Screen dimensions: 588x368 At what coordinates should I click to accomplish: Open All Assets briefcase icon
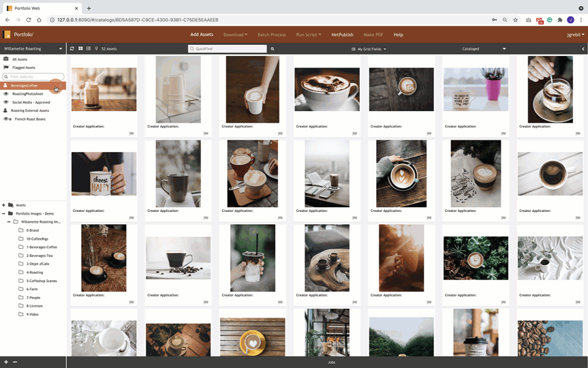pyautogui.click(x=6, y=59)
